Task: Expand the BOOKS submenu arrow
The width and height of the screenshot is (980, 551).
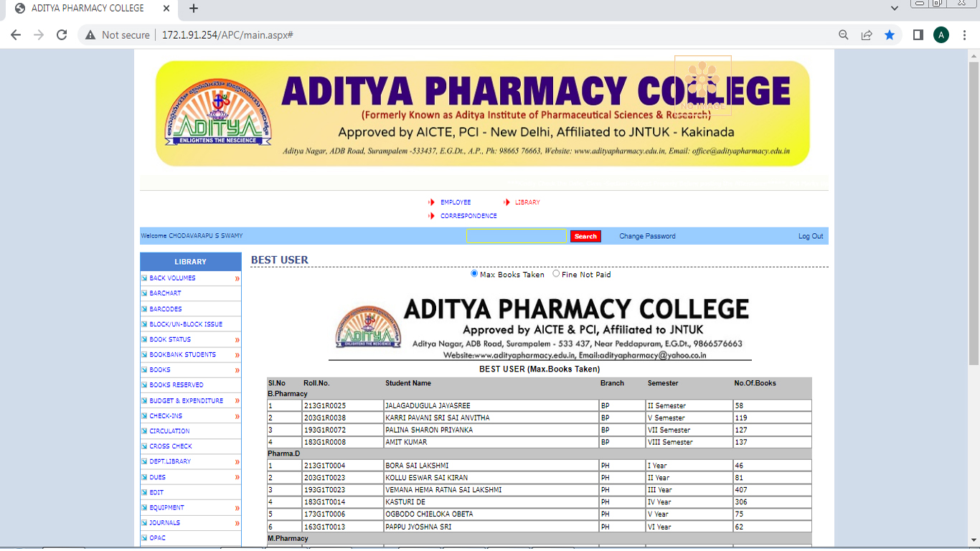Action: point(237,370)
